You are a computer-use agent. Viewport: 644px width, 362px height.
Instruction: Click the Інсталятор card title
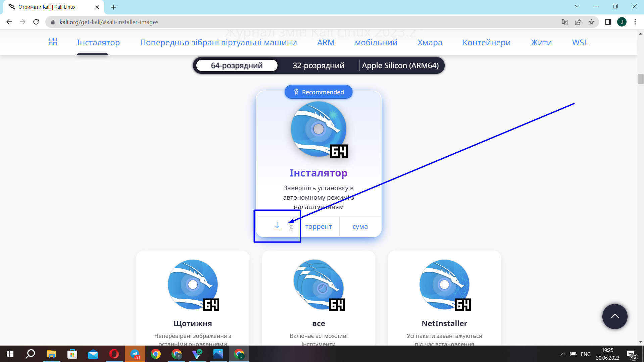coord(318,173)
